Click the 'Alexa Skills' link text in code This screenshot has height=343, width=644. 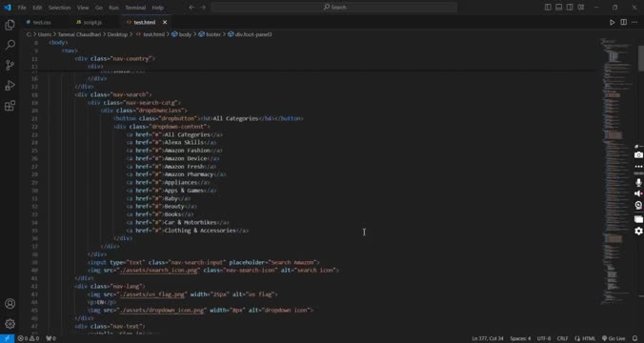(184, 142)
